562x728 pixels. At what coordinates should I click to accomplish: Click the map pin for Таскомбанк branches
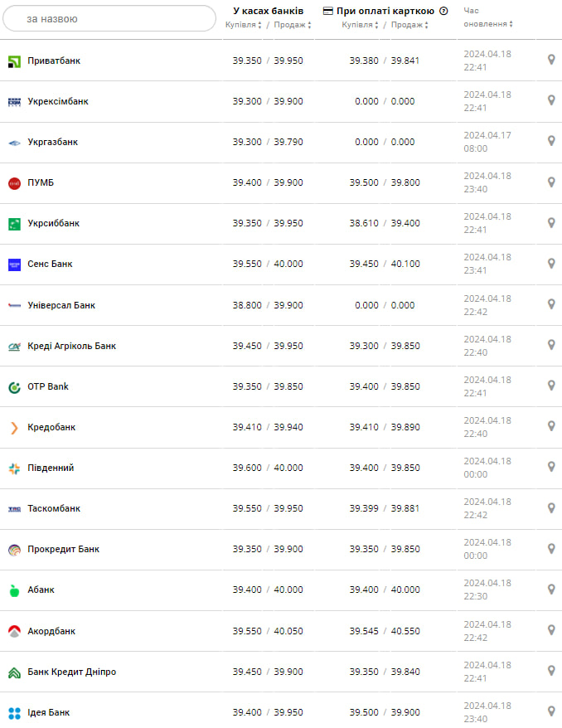550,508
